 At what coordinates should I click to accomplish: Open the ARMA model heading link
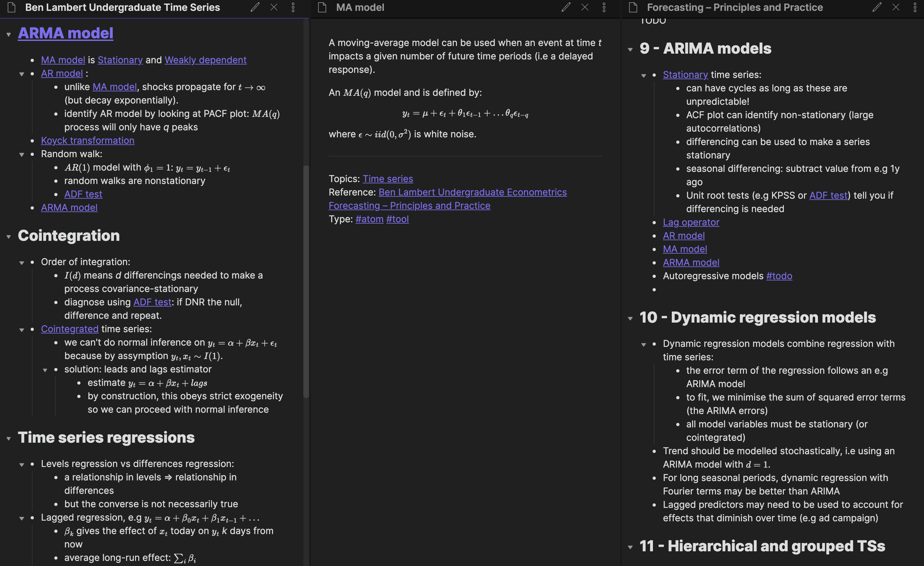(x=66, y=33)
